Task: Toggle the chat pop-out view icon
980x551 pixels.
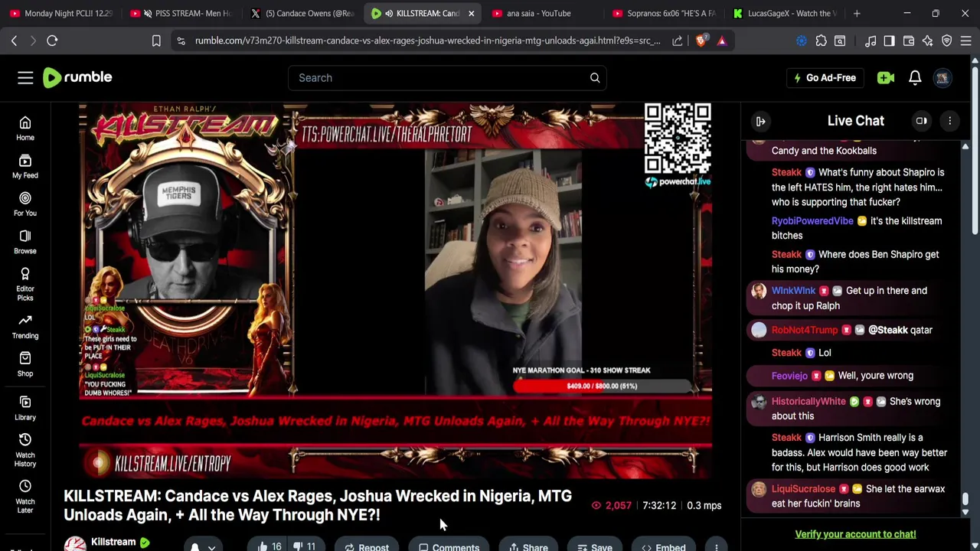Action: coord(922,121)
